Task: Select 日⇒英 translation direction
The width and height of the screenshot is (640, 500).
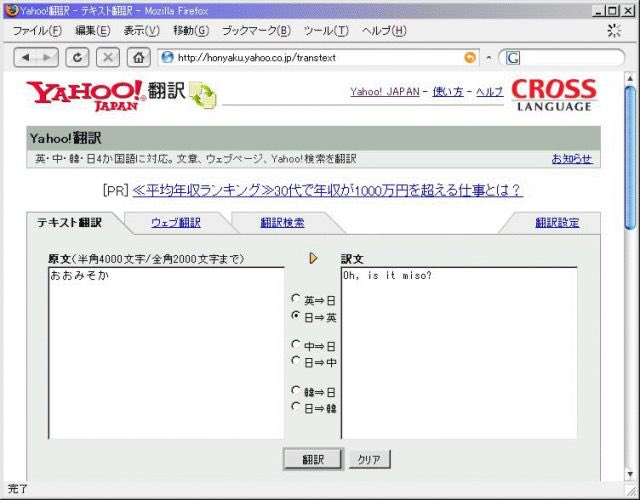Action: tap(296, 316)
